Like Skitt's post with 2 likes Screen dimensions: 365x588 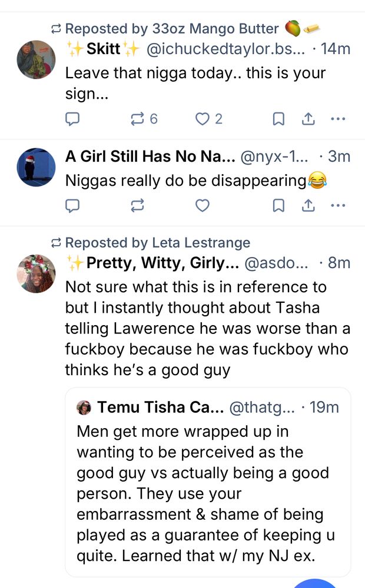[x=203, y=119]
